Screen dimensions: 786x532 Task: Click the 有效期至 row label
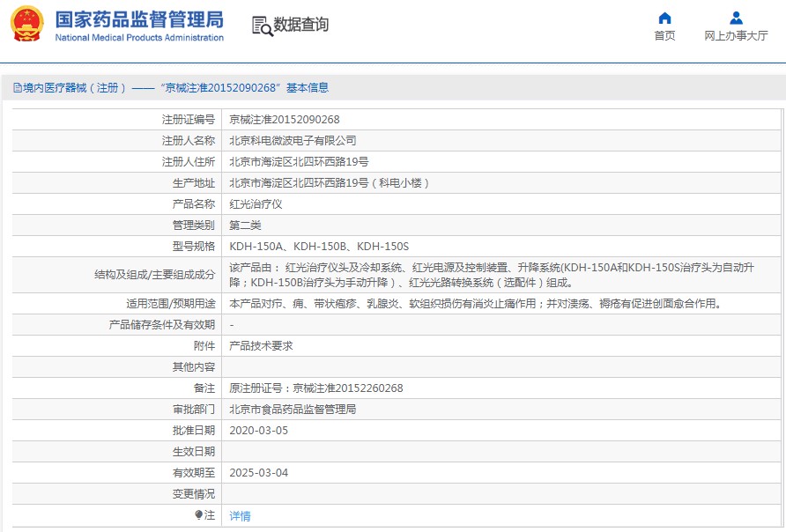tap(194, 473)
